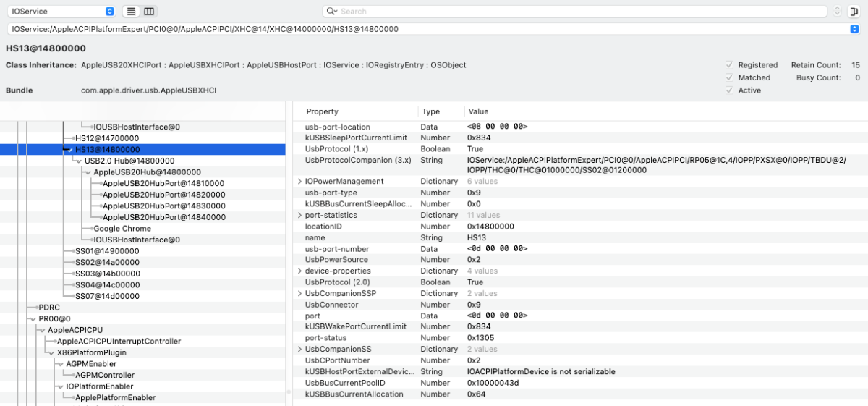Select the X86PlatformPlugin node
This screenshot has height=406, width=868.
point(91,352)
